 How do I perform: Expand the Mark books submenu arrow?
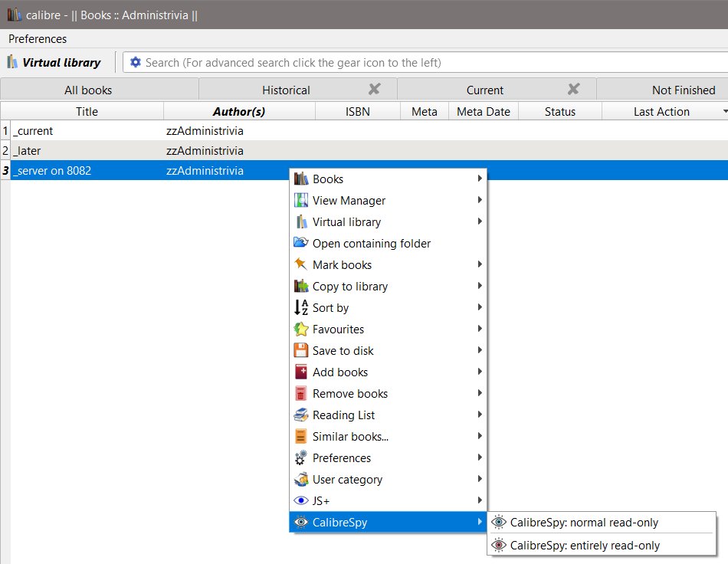(x=480, y=264)
